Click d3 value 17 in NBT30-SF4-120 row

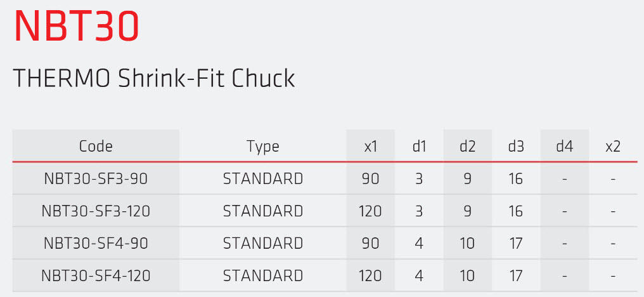516,276
